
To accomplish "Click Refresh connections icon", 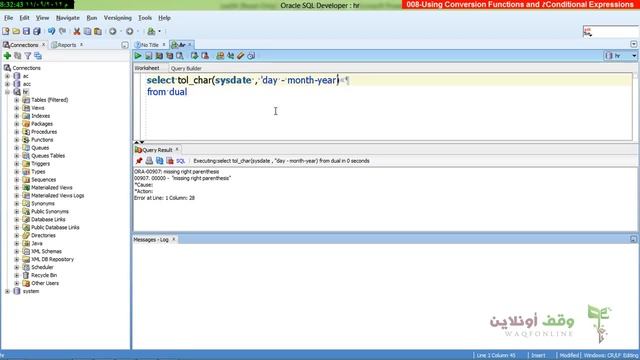I will (18, 56).
